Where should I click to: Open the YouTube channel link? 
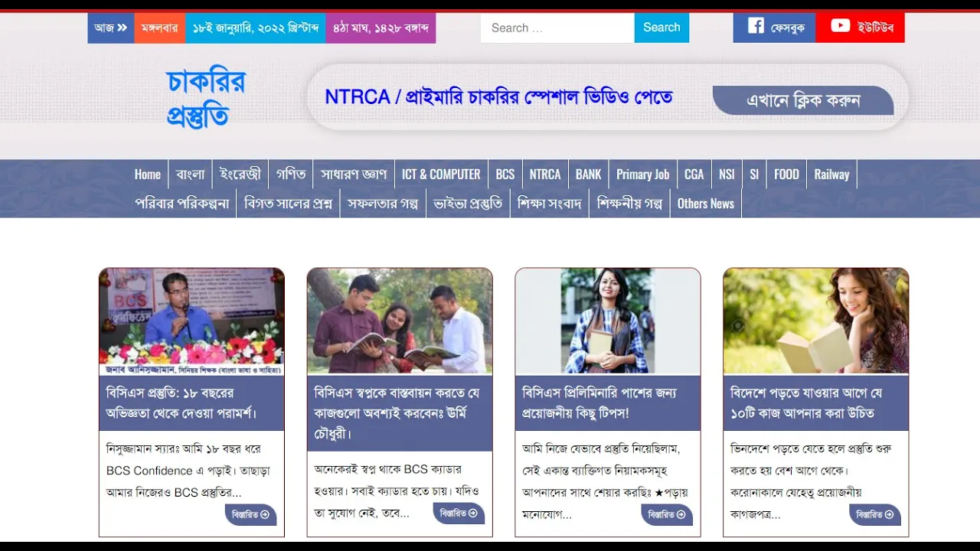click(861, 28)
